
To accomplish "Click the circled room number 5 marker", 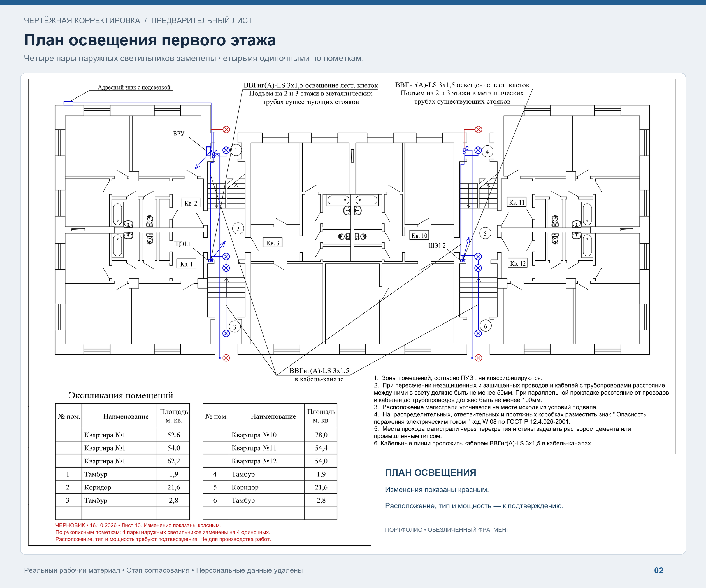I will click(485, 233).
